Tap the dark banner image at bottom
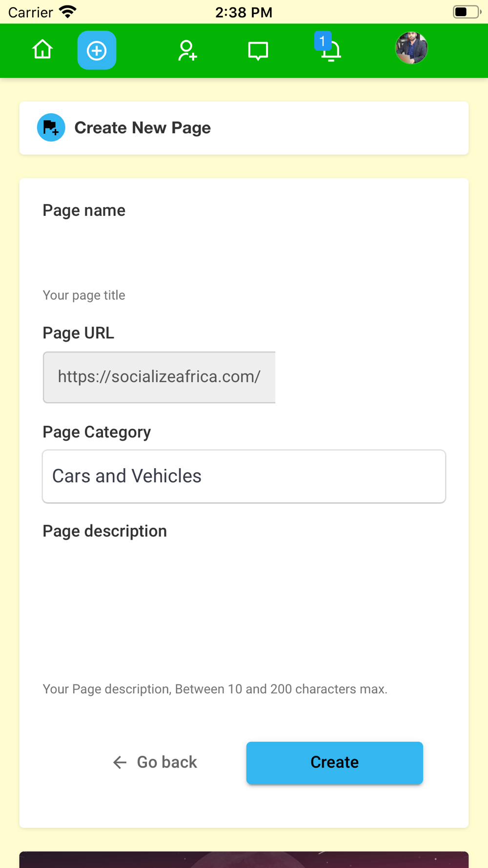 coord(244,859)
